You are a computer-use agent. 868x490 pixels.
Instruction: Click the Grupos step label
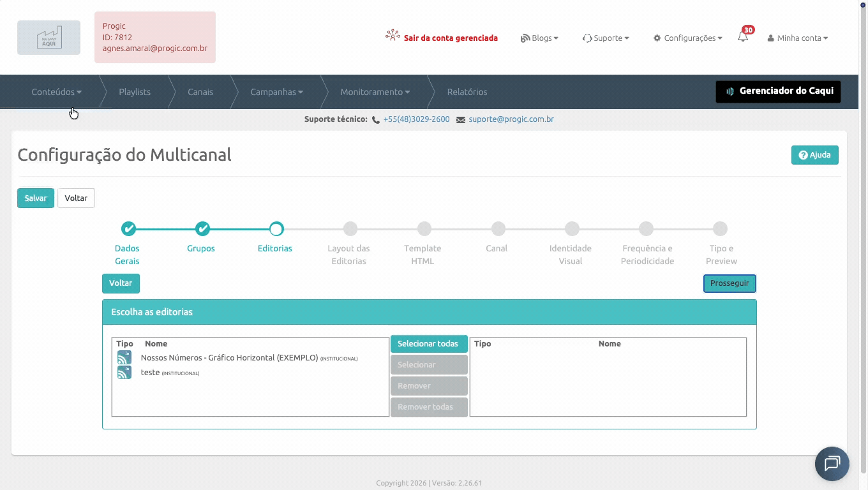pos(201,248)
